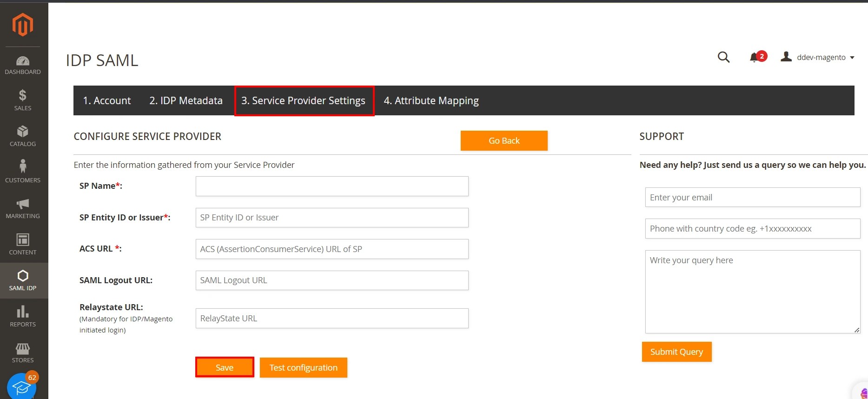
Task: Click the phone with country code field
Action: tap(753, 228)
